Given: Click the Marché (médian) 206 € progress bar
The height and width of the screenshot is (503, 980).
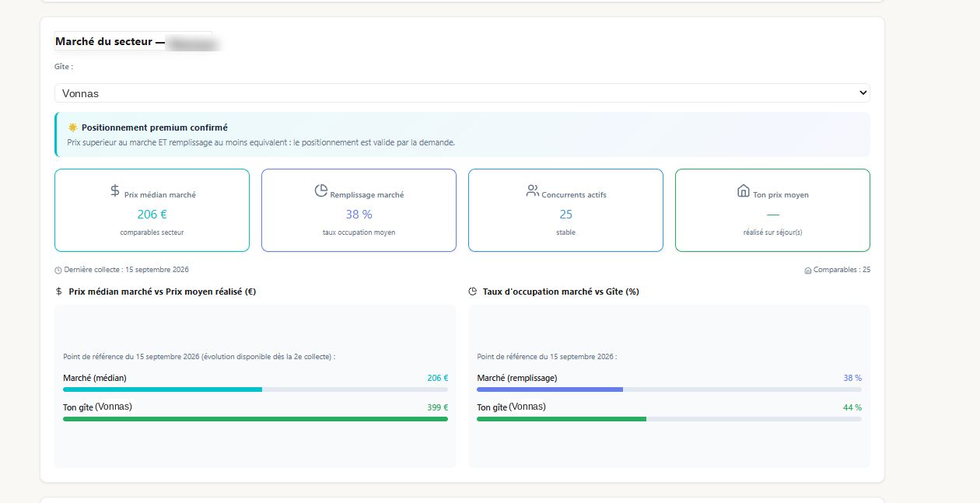Looking at the screenshot, I should coord(255,389).
